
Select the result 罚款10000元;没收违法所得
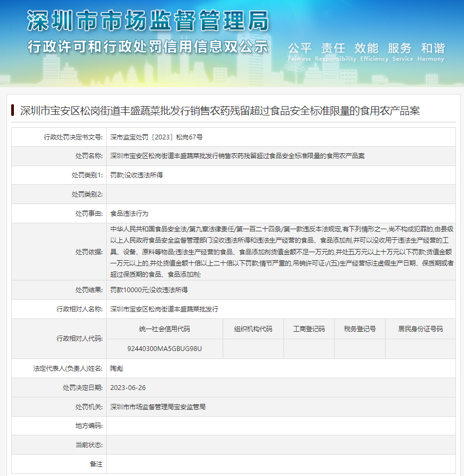[148, 290]
